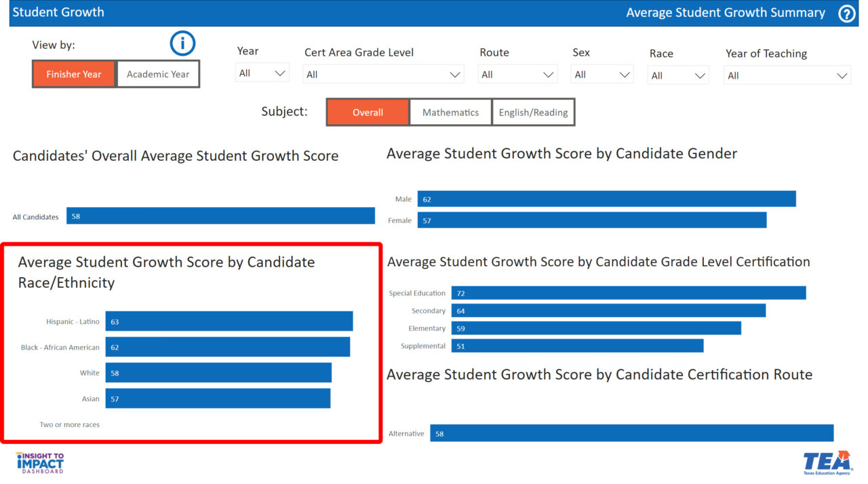Click the help question mark icon
The width and height of the screenshot is (868, 484).
[x=846, y=12]
